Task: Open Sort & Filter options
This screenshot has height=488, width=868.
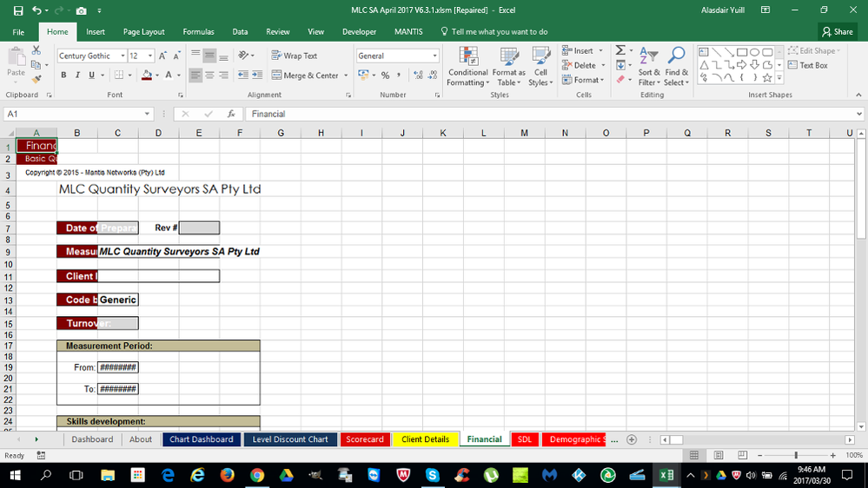Action: coord(649,66)
